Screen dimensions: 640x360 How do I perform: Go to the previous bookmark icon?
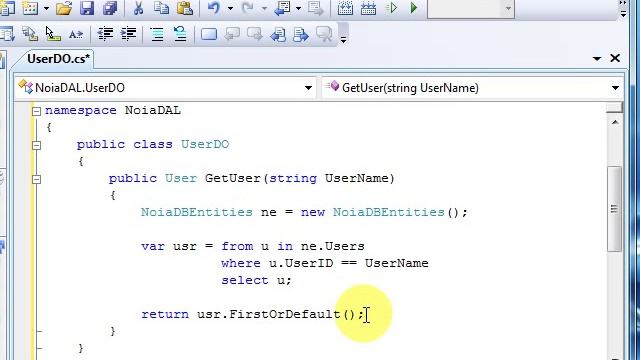pyautogui.click(x=232, y=34)
